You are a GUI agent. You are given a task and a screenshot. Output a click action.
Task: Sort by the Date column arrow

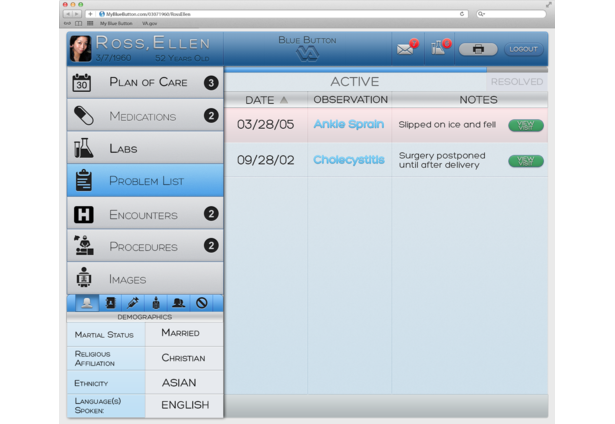pyautogui.click(x=284, y=100)
